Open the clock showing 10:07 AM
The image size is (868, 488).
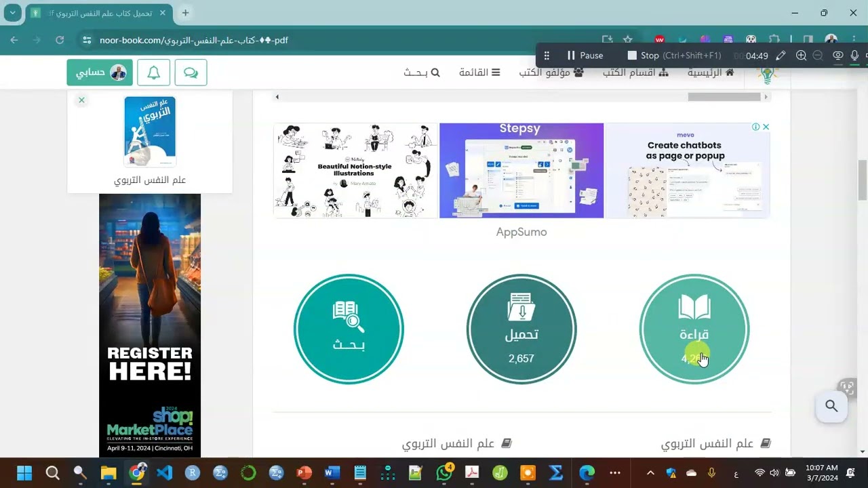(x=822, y=472)
